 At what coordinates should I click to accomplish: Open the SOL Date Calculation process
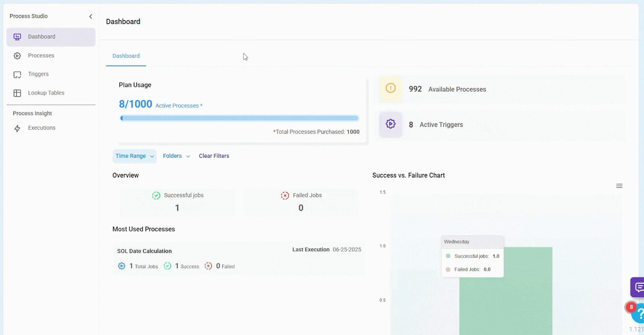tap(144, 251)
